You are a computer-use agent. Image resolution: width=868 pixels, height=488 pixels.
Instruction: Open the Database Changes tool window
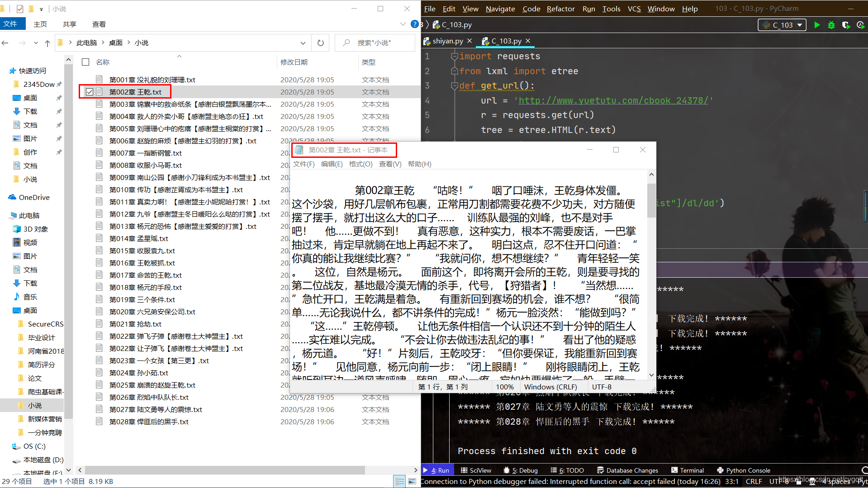click(627, 470)
